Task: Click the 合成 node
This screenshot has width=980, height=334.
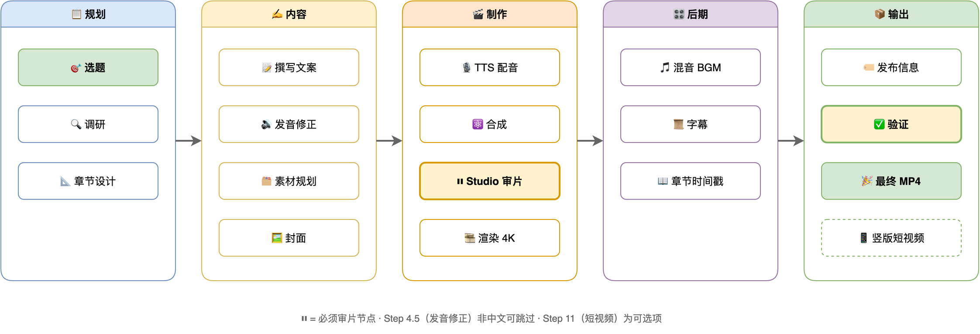Action: [x=490, y=124]
